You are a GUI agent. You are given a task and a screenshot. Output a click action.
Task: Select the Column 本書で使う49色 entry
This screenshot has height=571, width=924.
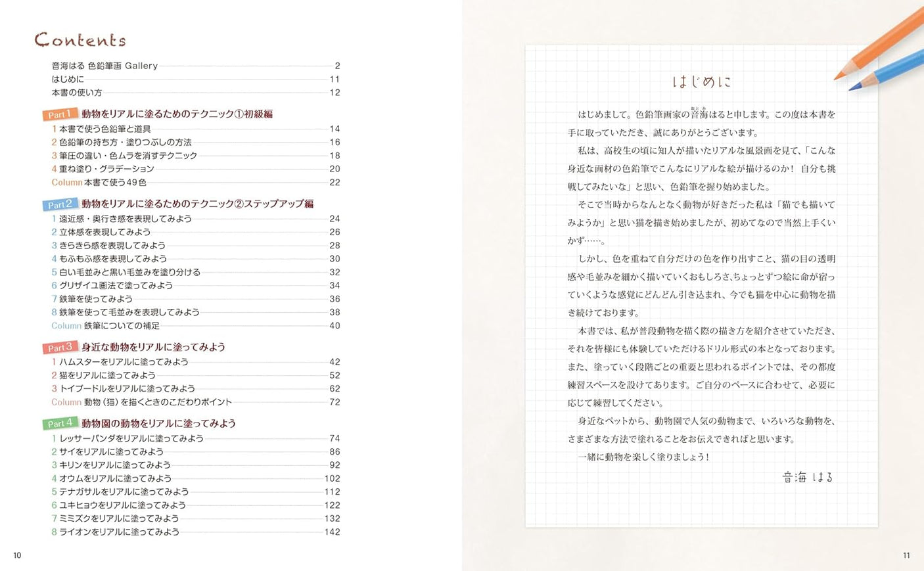99,183
